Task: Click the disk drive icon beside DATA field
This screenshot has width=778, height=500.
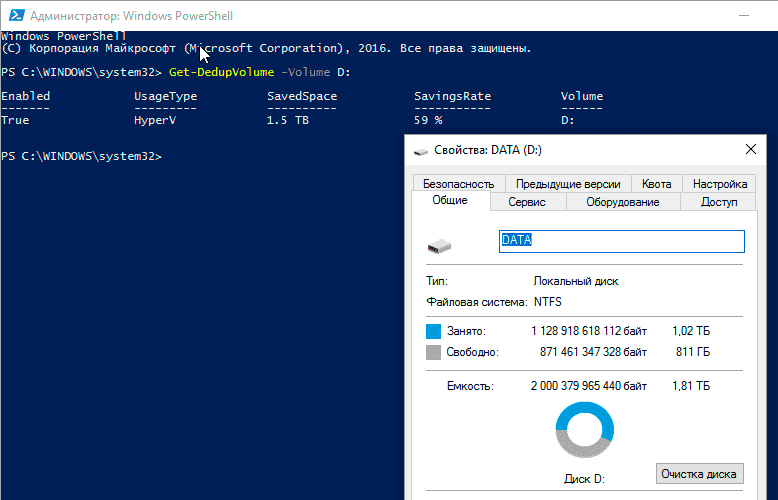Action: 439,245
